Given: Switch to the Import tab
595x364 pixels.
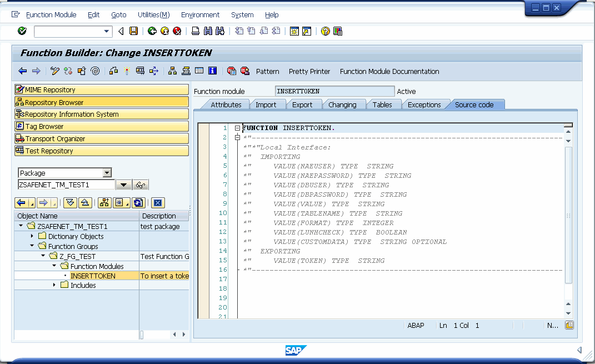Looking at the screenshot, I should [x=266, y=105].
